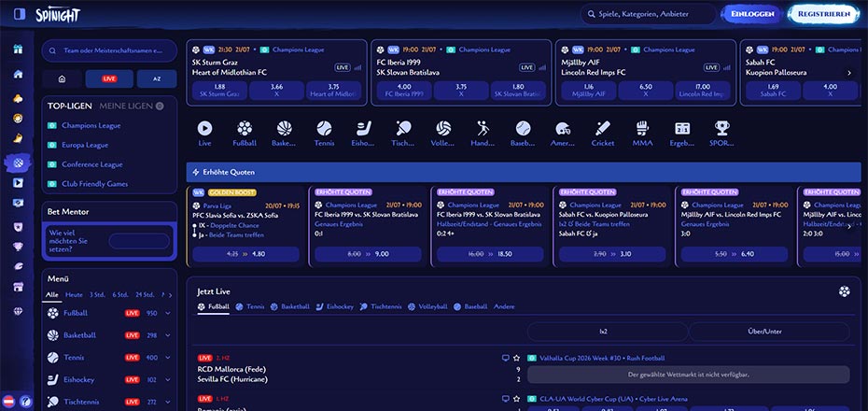The width and height of the screenshot is (868, 411).
Task: Toggle the AZ sorting button
Action: tap(157, 79)
